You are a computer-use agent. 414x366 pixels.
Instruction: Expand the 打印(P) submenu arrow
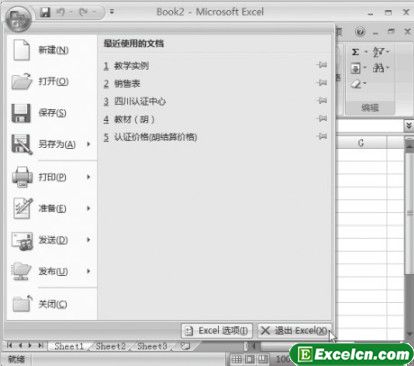[x=89, y=177]
